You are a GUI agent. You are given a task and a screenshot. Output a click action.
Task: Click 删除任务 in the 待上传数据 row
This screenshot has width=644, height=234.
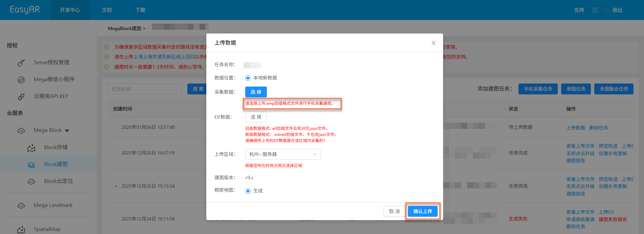coord(599,128)
